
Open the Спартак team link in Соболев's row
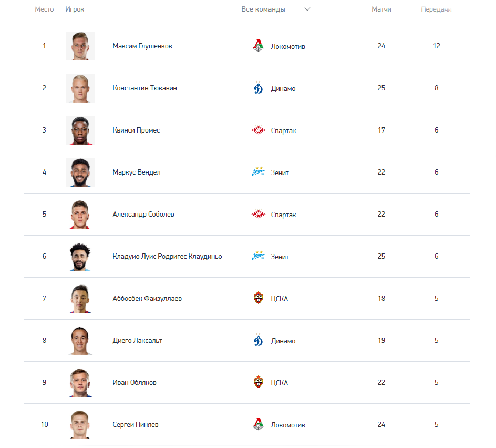[x=283, y=215]
